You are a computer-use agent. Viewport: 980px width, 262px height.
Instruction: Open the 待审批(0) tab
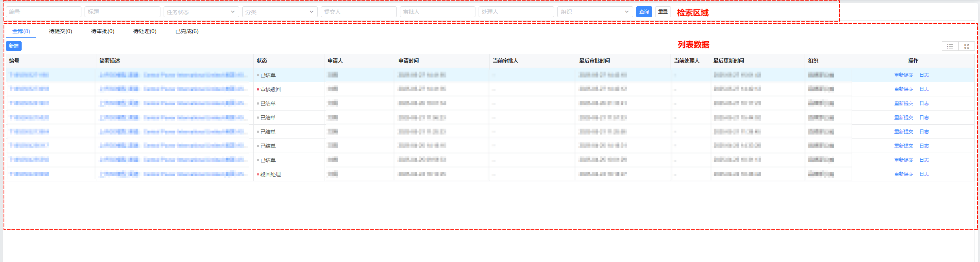coord(103,31)
